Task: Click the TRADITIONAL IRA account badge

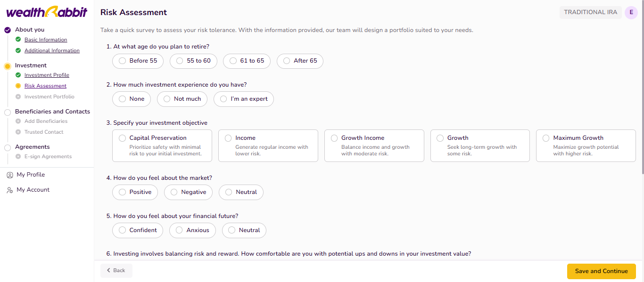Action: (x=590, y=13)
